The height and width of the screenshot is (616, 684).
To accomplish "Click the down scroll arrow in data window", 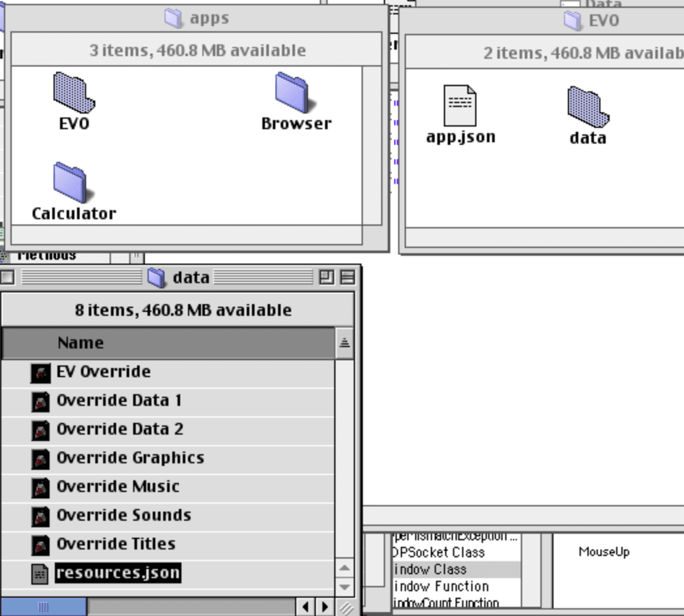I will point(345,587).
